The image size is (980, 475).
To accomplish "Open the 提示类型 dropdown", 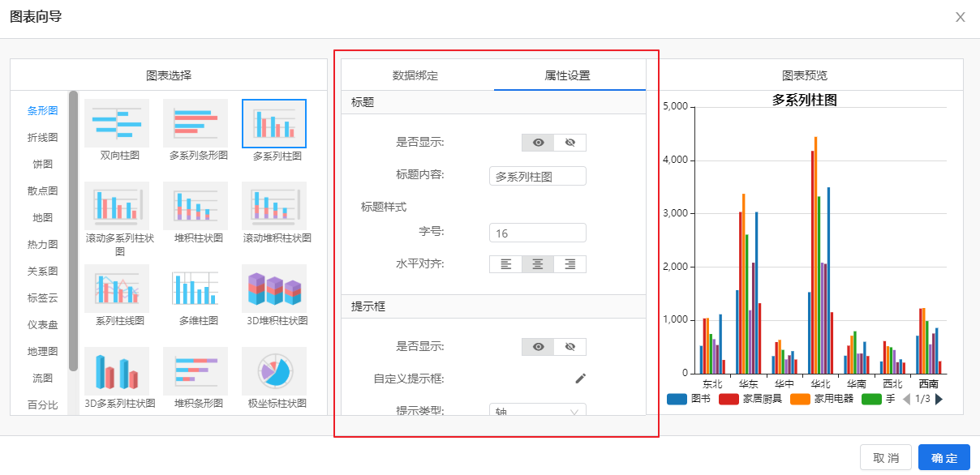I will [x=538, y=410].
